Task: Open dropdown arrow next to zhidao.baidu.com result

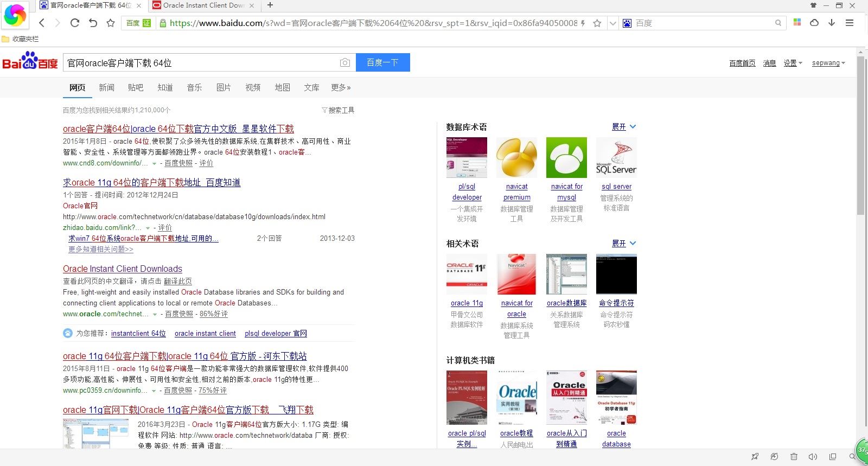Action: coord(148,228)
